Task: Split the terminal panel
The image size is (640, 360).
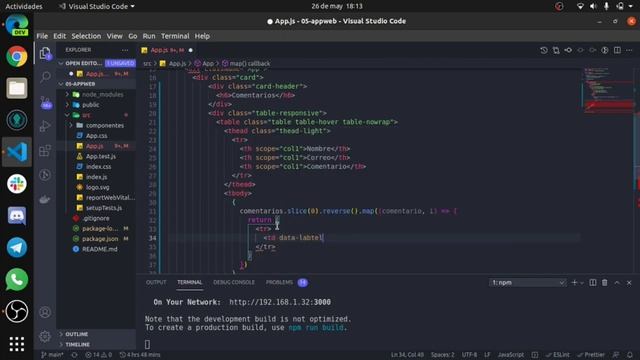Action: tap(593, 282)
